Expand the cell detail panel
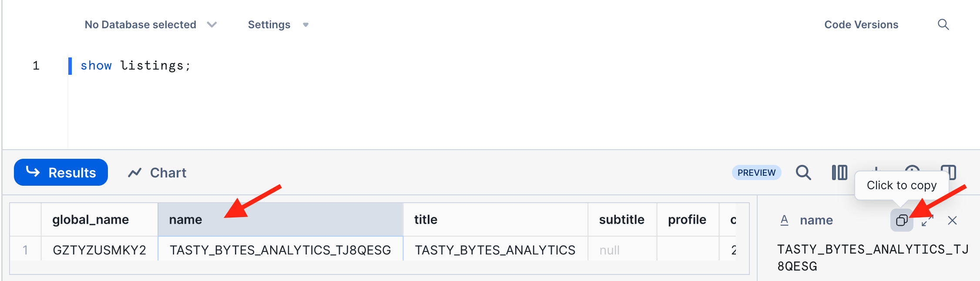The image size is (980, 281). click(927, 221)
